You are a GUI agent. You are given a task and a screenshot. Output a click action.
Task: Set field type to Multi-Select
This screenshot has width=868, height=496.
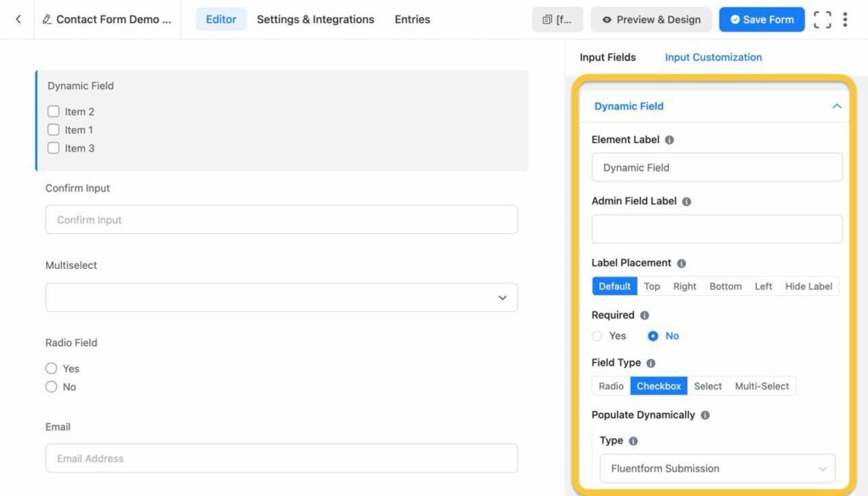(762, 387)
